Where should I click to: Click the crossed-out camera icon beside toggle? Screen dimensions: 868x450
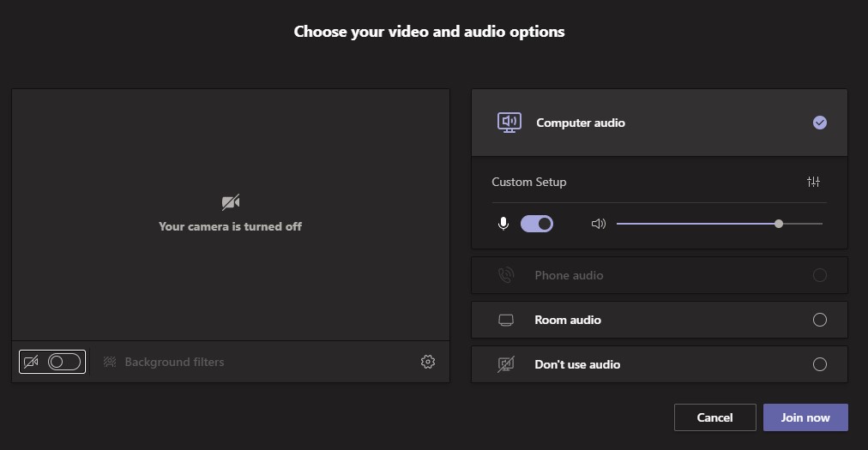[31, 362]
